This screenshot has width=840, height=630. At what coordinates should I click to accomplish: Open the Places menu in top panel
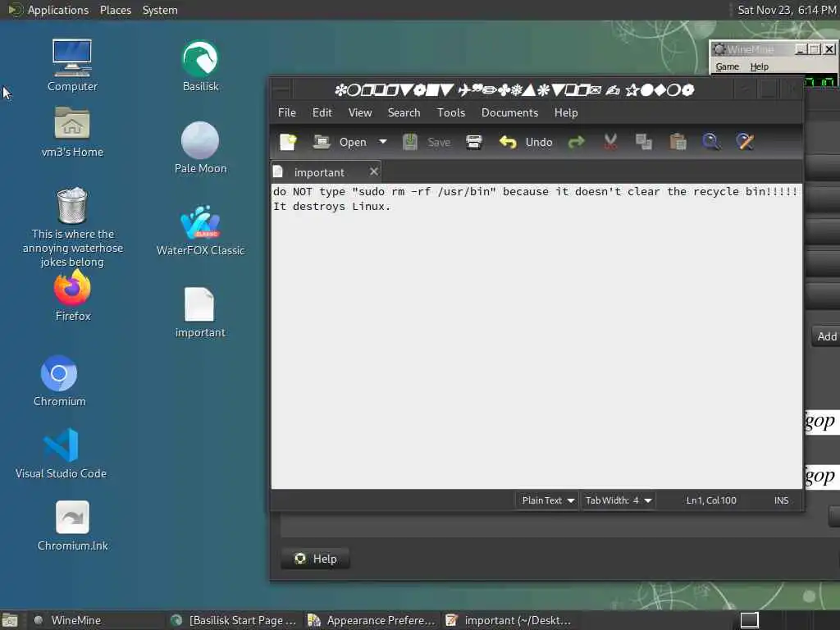(x=115, y=10)
